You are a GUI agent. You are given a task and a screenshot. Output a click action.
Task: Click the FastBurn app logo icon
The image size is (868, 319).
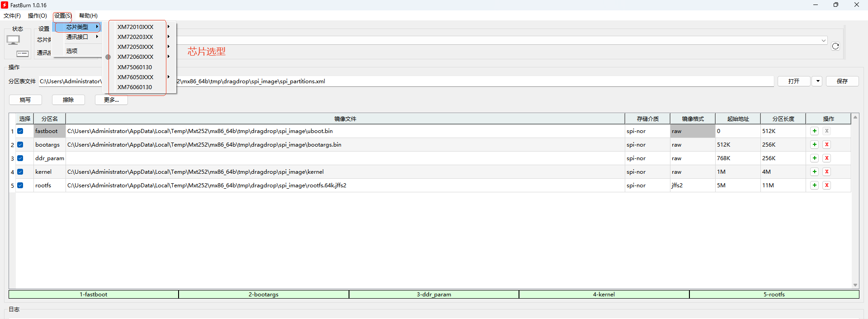(5, 5)
